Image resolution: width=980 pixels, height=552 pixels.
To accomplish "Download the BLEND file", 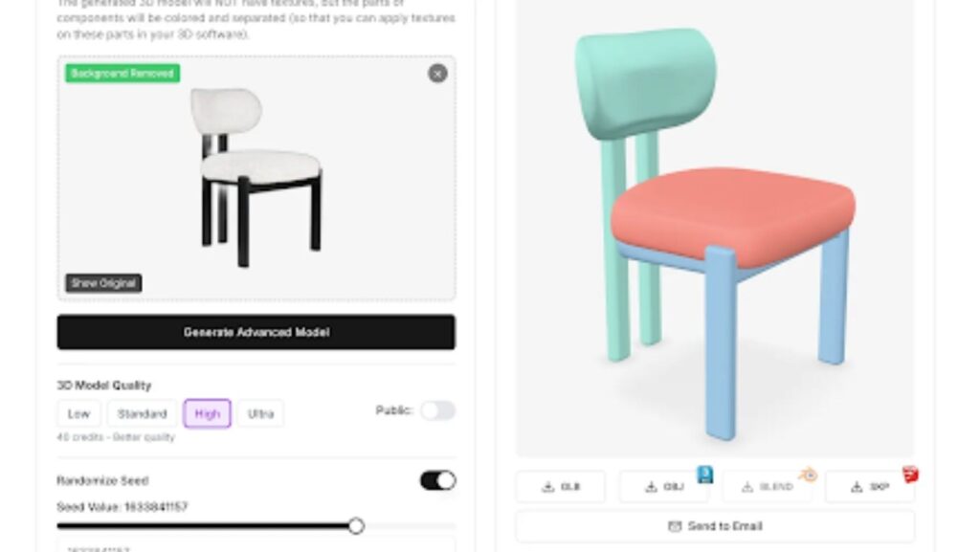I will point(767,486).
